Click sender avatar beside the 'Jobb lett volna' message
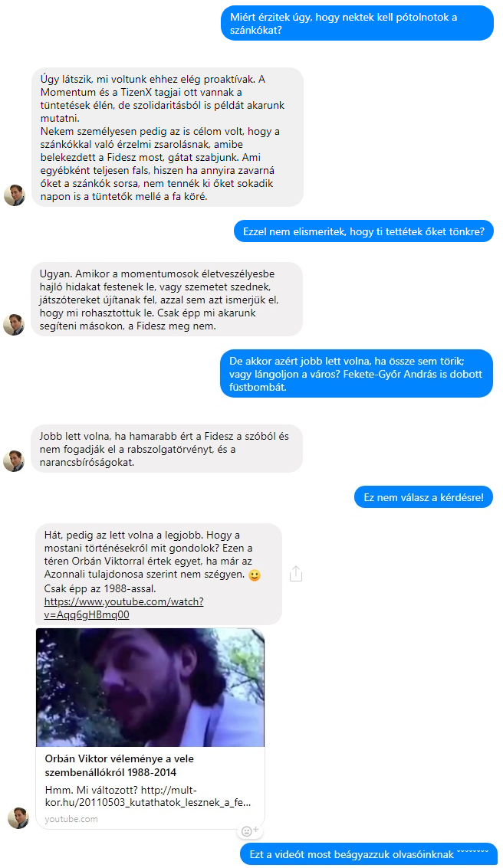 click(x=15, y=461)
